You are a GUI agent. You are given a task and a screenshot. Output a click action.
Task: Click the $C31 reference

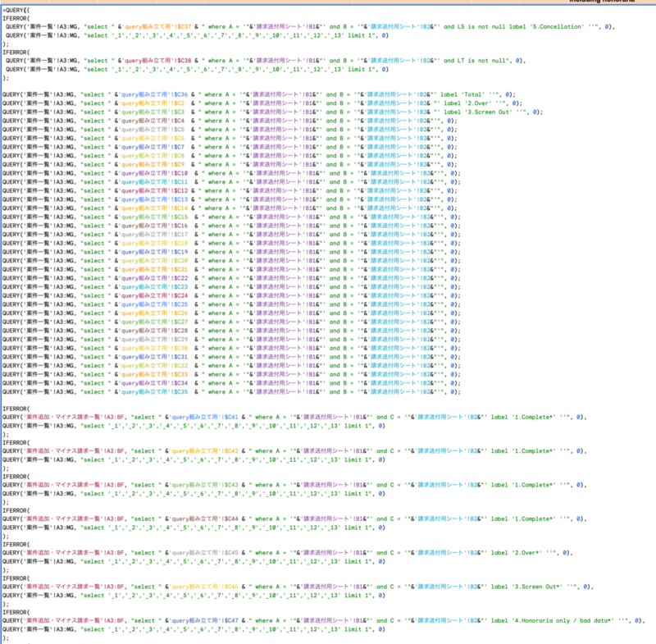coord(179,357)
